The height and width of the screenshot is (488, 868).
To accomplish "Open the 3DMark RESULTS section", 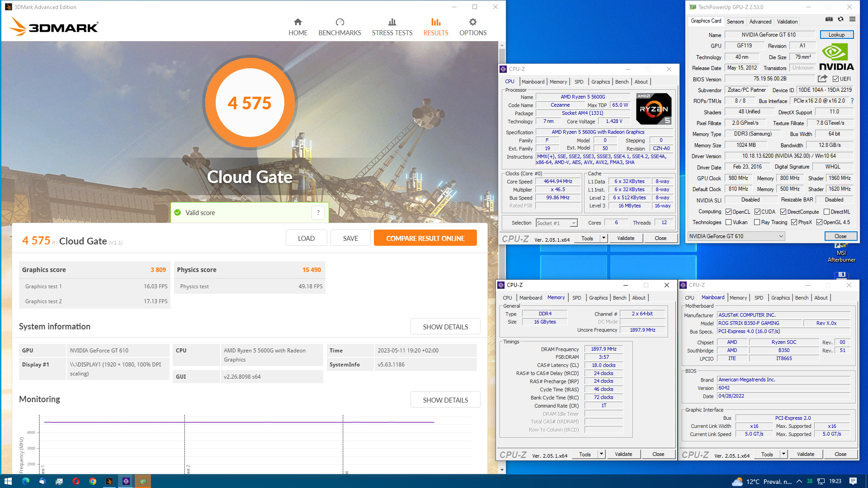I will pyautogui.click(x=436, y=27).
